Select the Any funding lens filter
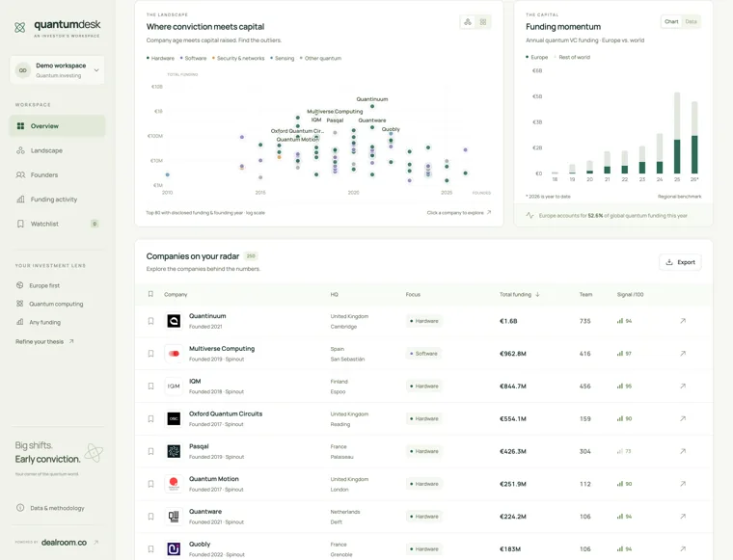Screen dimensions: 733x560 click(39, 322)
